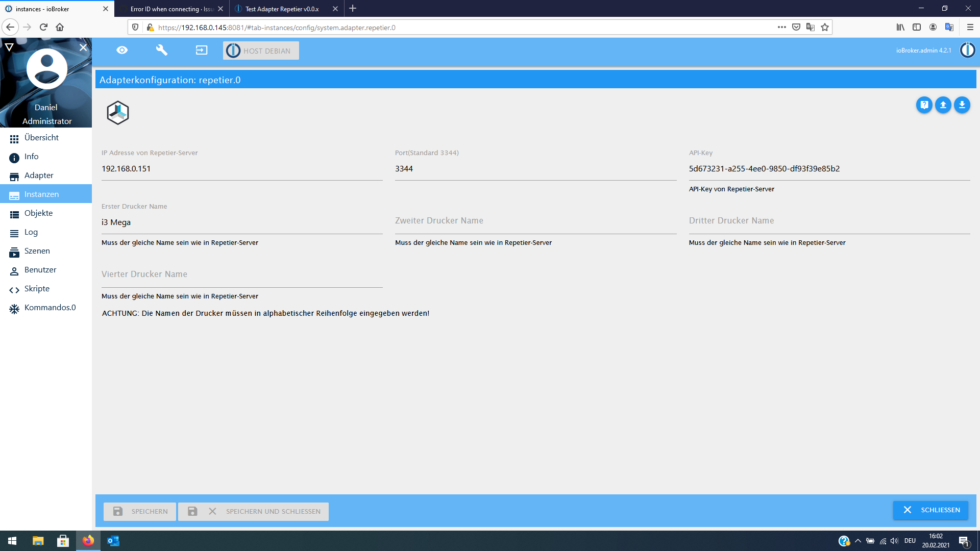
Task: Open Microsoft Store from taskbar
Action: coord(63,541)
